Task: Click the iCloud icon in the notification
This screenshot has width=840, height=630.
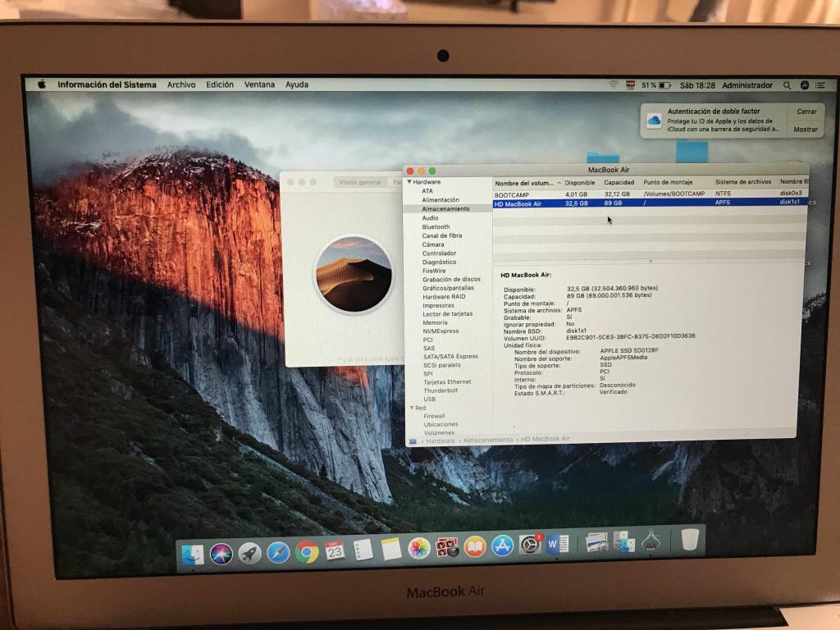Action: pyautogui.click(x=654, y=121)
